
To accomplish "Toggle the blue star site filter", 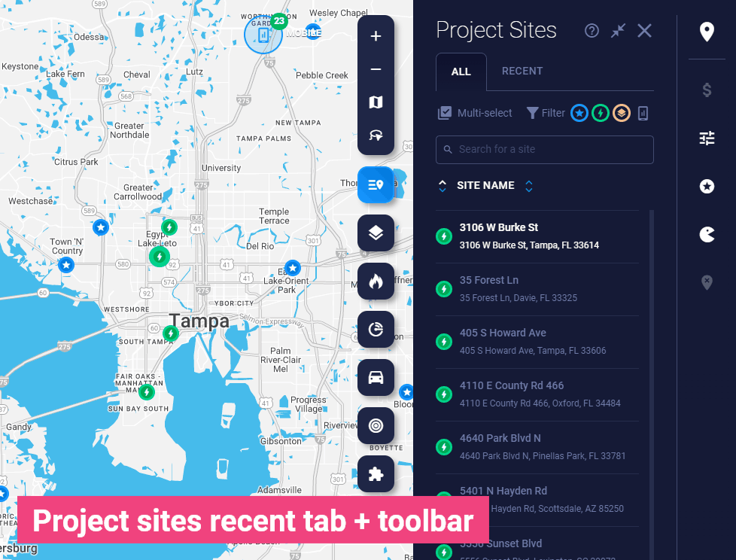I will tap(579, 113).
